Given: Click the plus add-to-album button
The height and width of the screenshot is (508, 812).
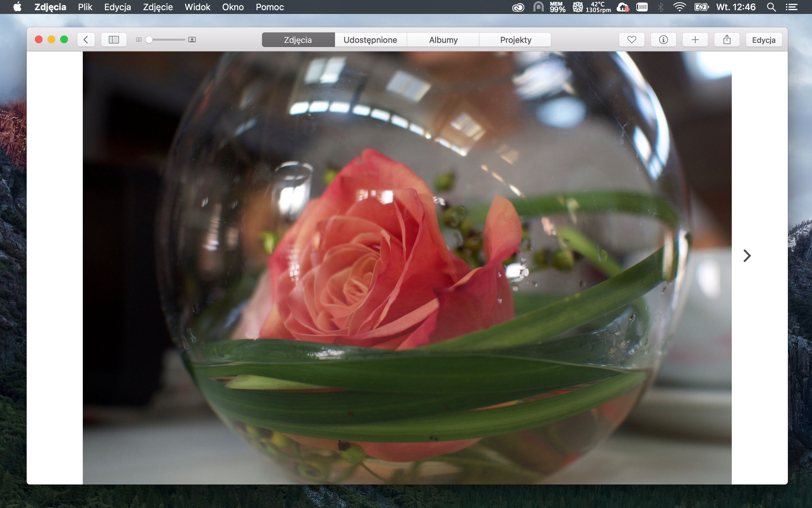Looking at the screenshot, I should [x=695, y=40].
